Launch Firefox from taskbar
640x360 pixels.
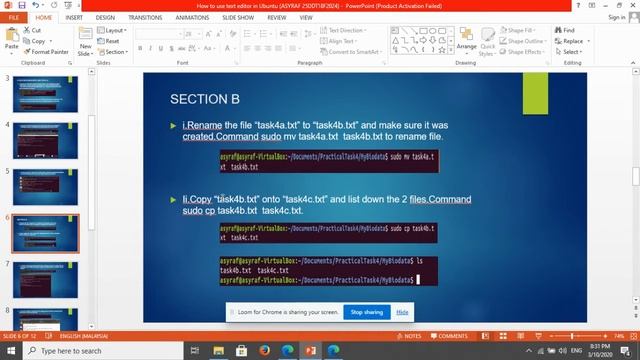coord(264,351)
